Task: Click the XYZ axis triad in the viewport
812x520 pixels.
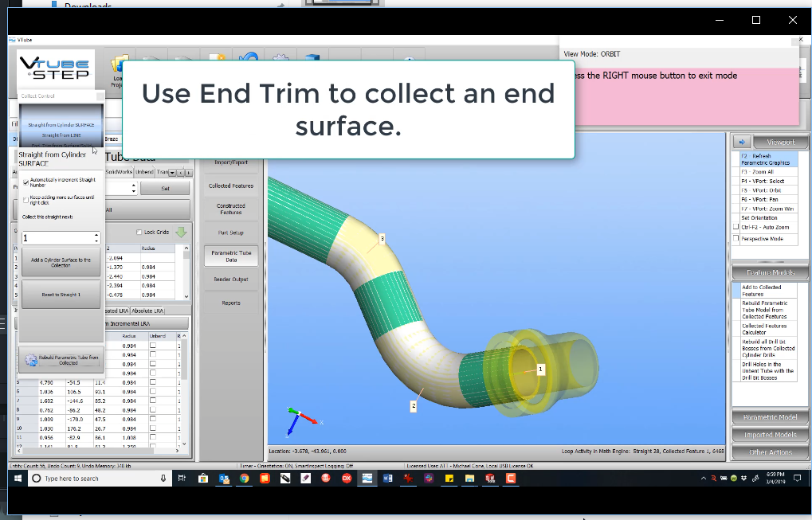Action: [300, 418]
